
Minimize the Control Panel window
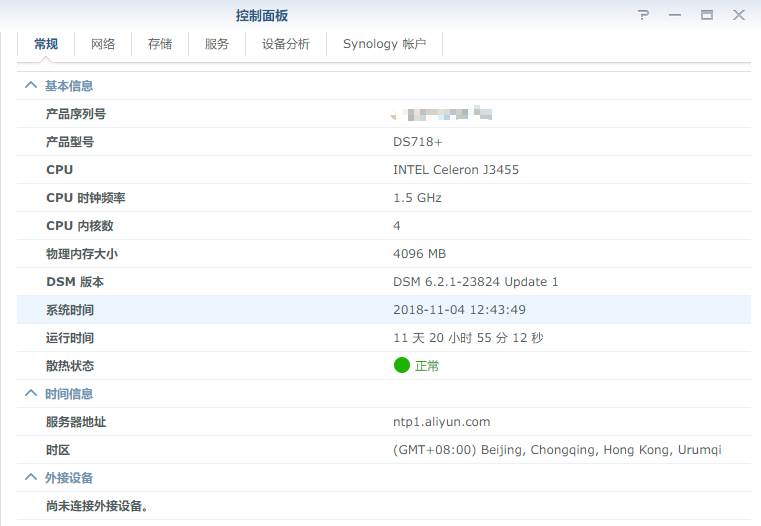coord(675,15)
